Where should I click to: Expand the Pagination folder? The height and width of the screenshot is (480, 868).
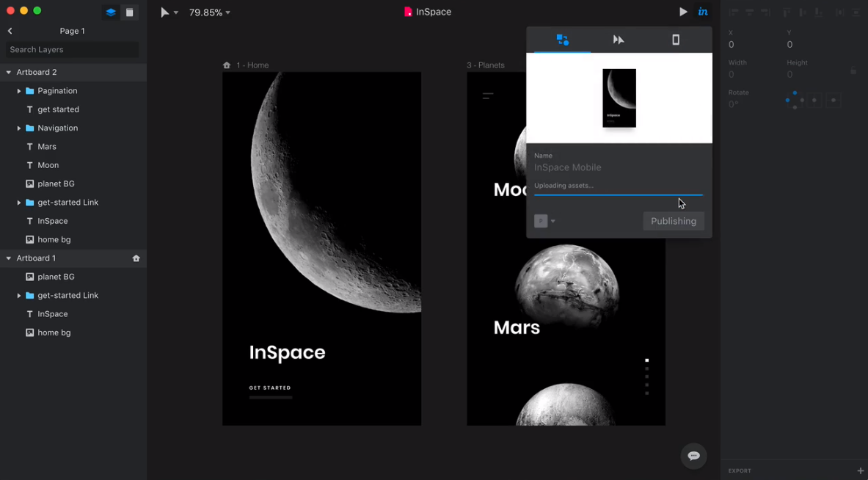pos(19,91)
